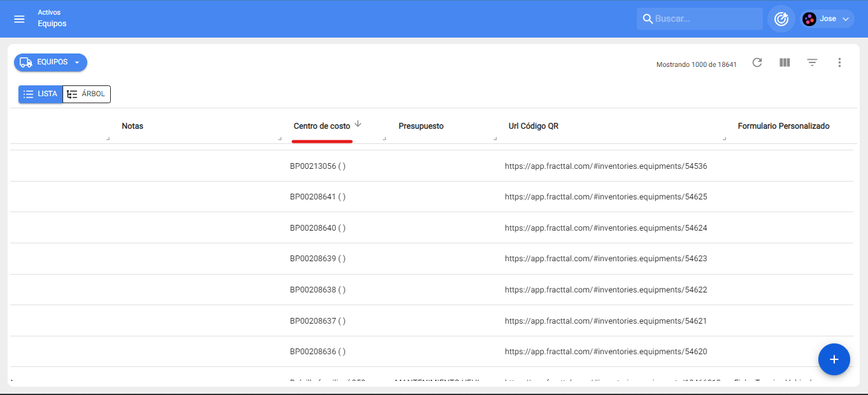This screenshot has width=868, height=395.
Task: Open the equipment URL ending in 54620
Action: [606, 352]
